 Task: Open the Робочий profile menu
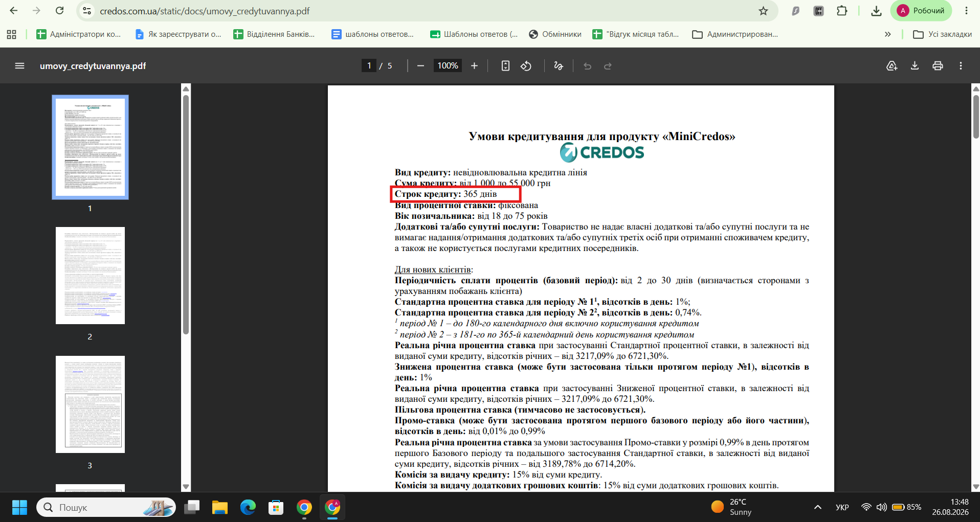coord(921,11)
